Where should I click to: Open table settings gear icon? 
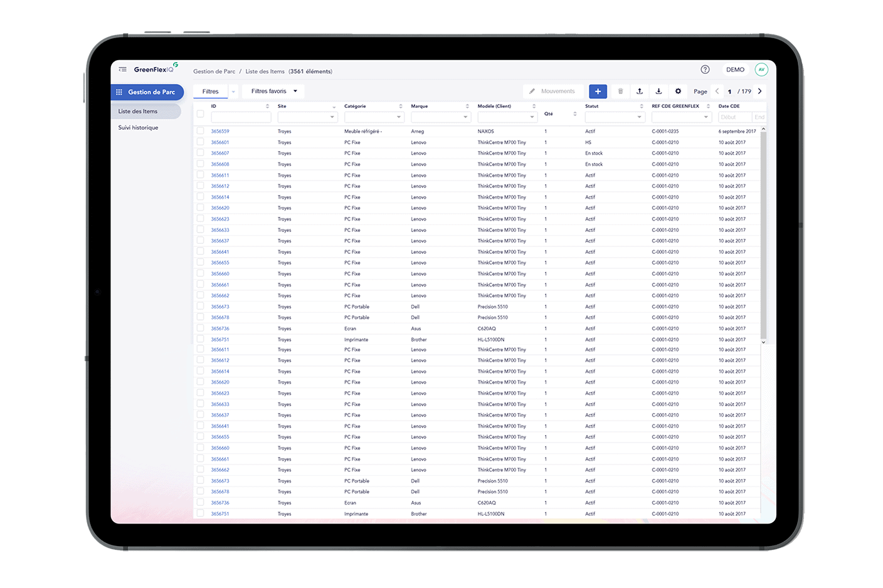pos(678,92)
